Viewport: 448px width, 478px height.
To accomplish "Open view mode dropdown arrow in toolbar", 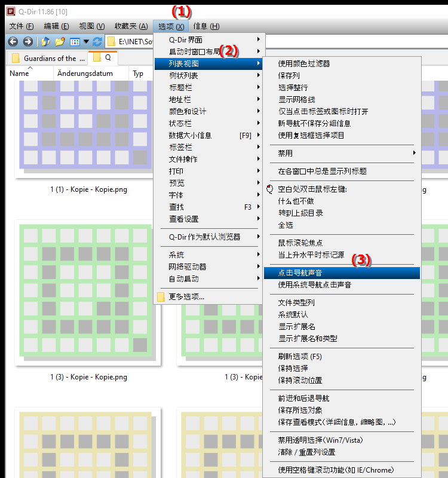I will point(86,41).
